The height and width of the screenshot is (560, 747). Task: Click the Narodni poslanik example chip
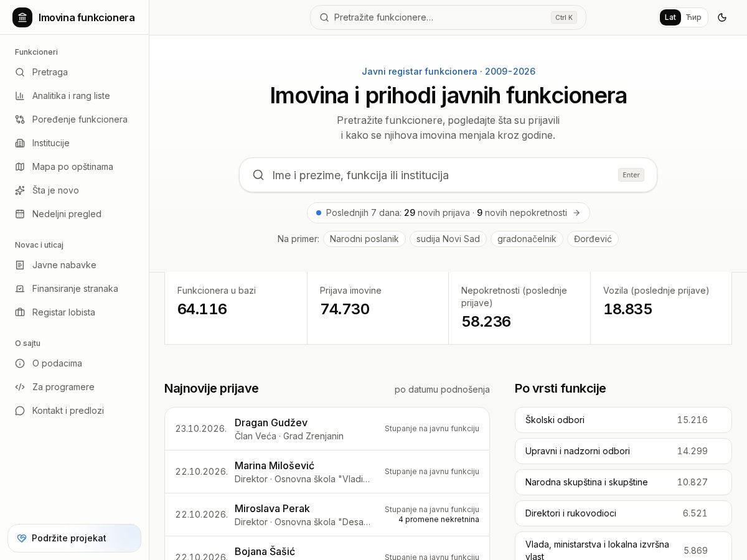coord(364,239)
